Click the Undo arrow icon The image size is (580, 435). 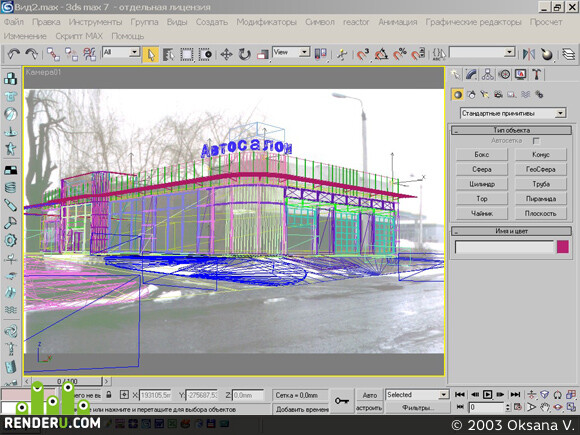14,55
